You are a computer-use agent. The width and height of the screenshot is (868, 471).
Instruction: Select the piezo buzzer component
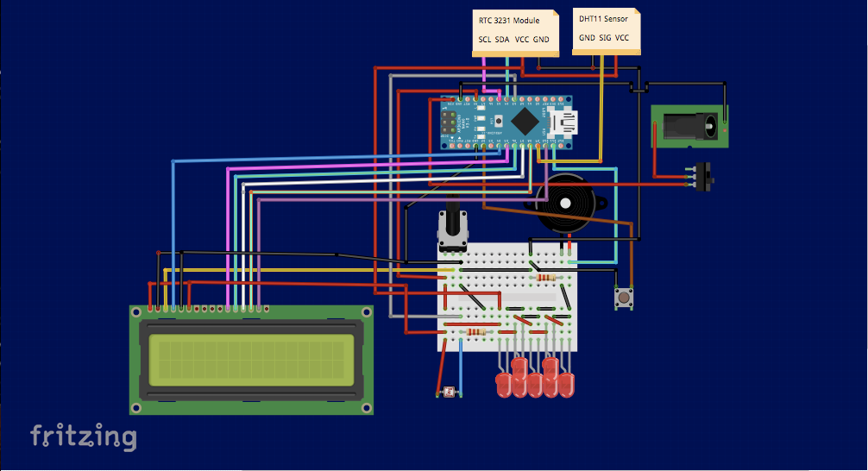(x=566, y=204)
